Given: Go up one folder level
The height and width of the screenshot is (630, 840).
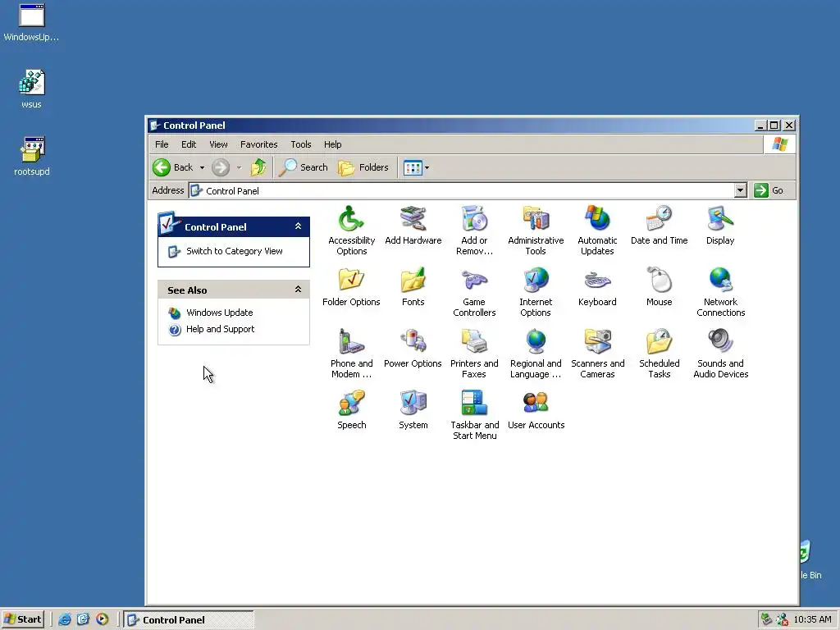Looking at the screenshot, I should pos(258,167).
